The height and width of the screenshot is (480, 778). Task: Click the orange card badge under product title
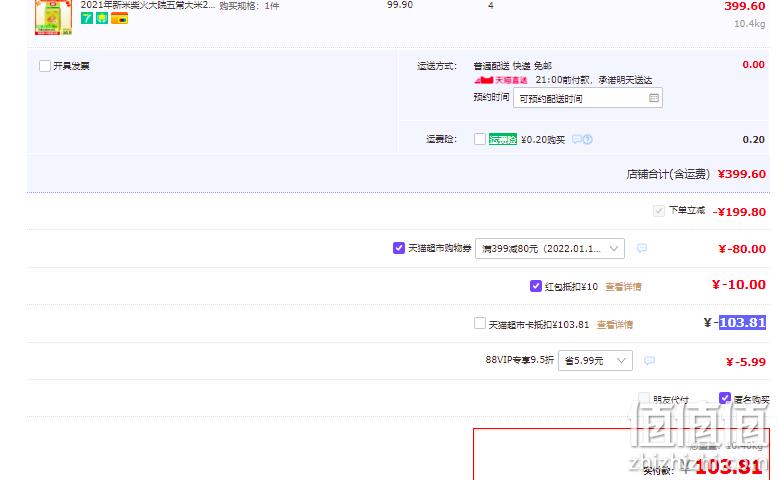coord(120,18)
